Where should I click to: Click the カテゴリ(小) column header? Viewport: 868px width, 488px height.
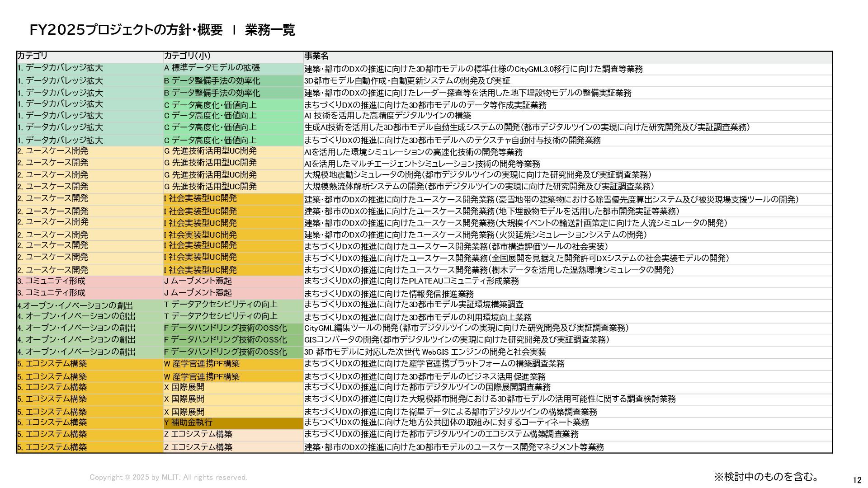point(187,56)
